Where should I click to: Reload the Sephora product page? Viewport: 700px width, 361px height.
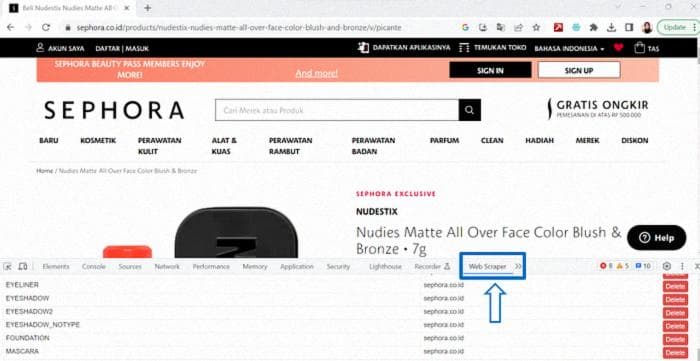click(46, 28)
